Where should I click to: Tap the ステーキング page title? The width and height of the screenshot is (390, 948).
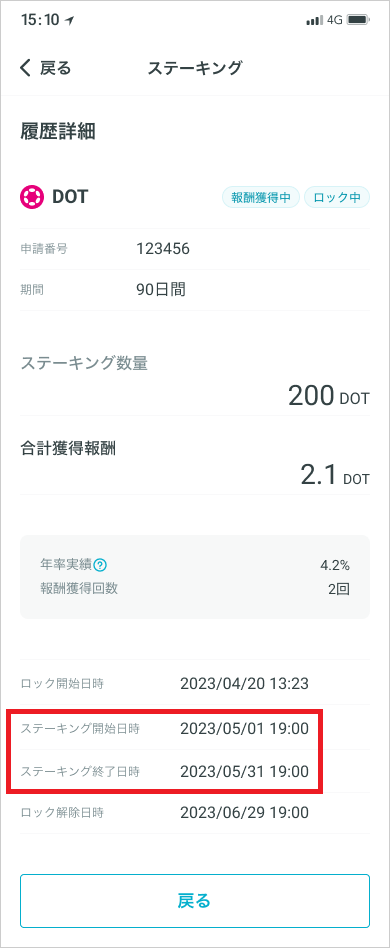[195, 68]
